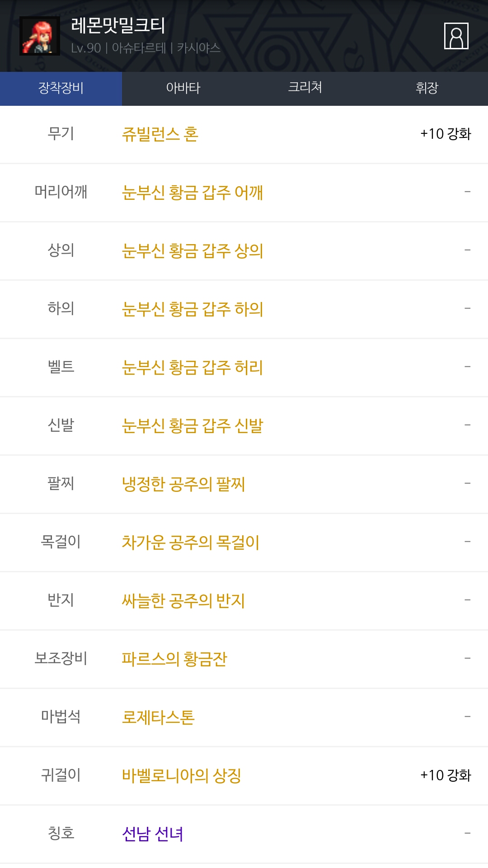Screen dimensions: 488x868
Task: Open 눈부신 황금 갑주 어깨 item
Action: click(192, 193)
